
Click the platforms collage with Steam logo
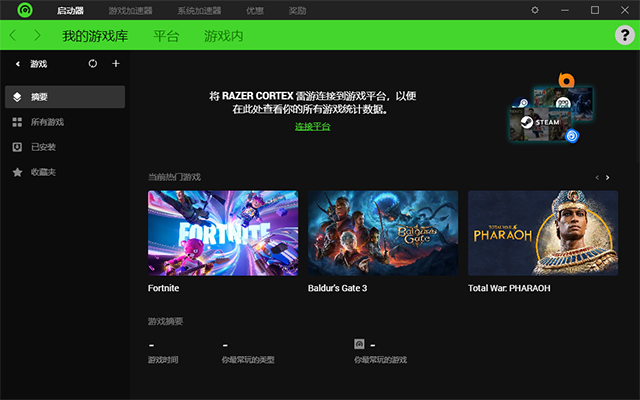point(551,109)
